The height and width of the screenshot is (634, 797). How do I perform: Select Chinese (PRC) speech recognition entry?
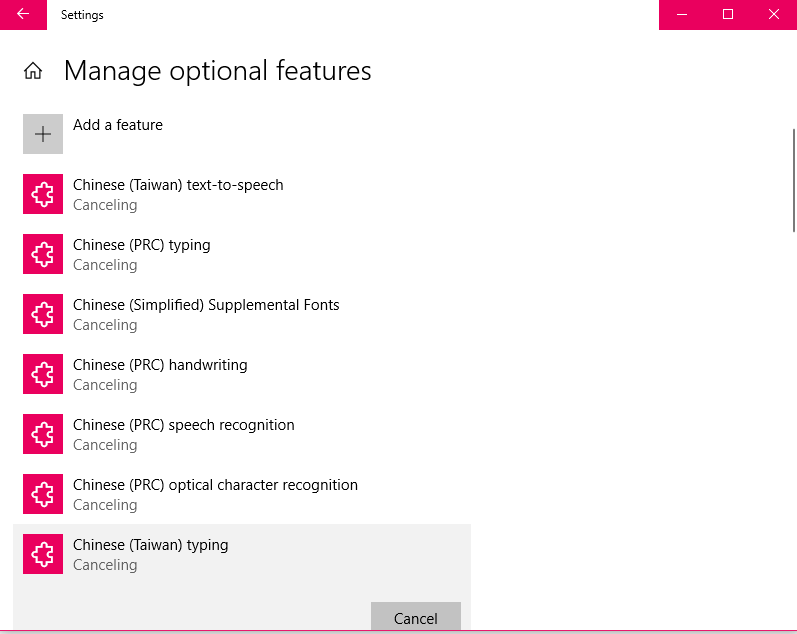click(184, 425)
